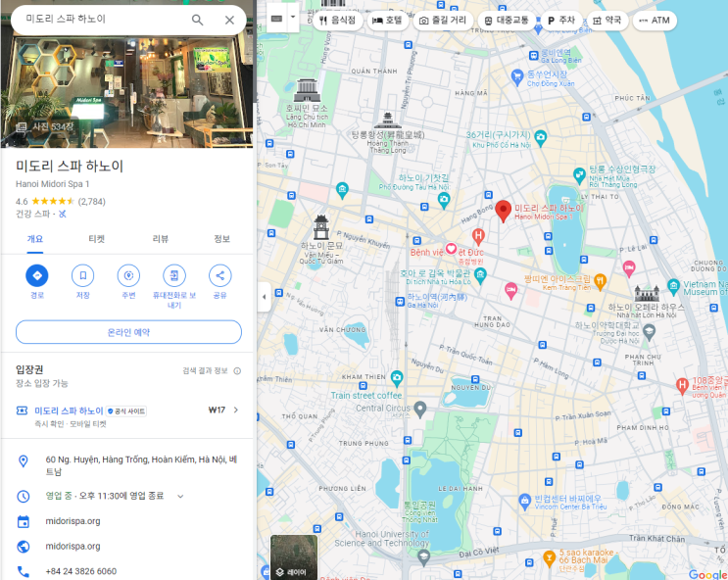The height and width of the screenshot is (580, 728).
Task: Click the 건강 스파 category label
Action: [x=32, y=214]
